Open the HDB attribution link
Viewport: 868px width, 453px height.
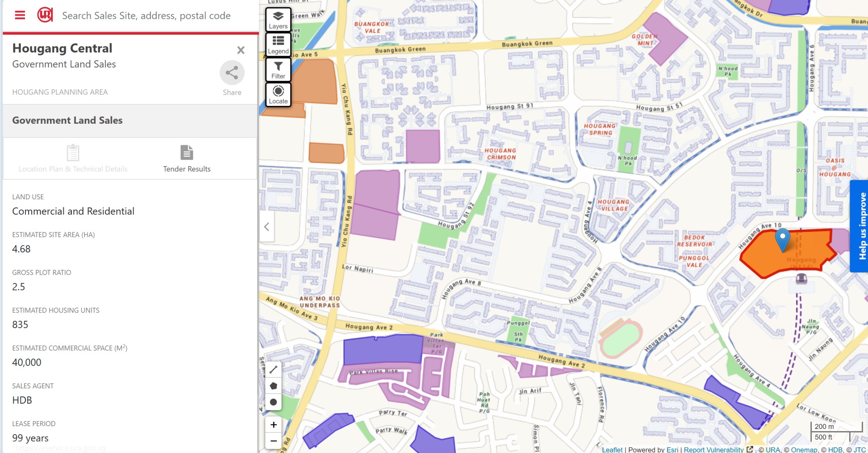pyautogui.click(x=835, y=449)
